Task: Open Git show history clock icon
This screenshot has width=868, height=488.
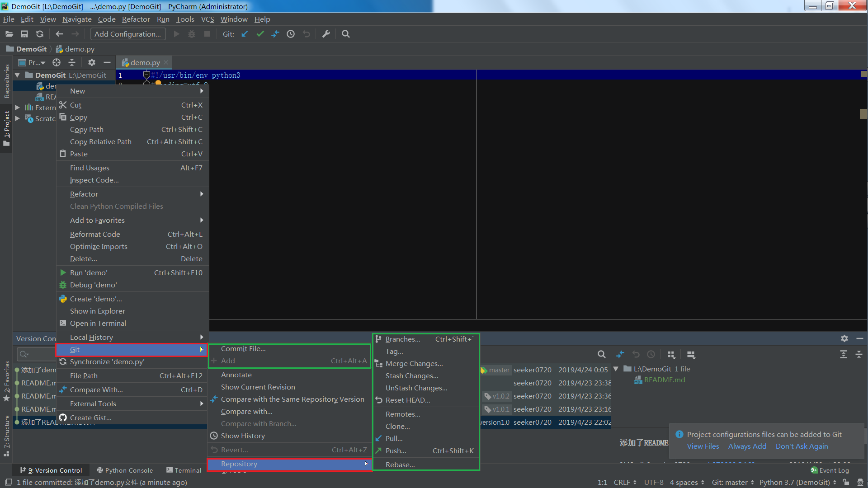Action: [x=291, y=34]
